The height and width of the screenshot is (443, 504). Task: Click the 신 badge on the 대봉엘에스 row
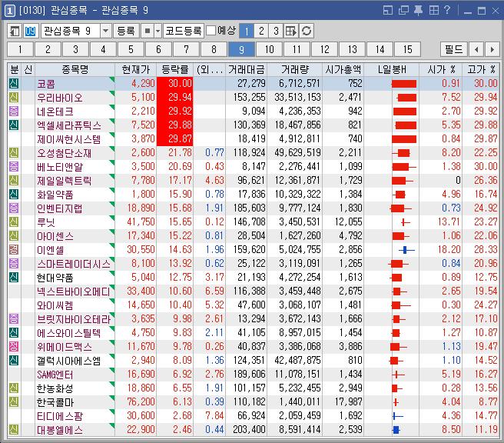click(14, 429)
